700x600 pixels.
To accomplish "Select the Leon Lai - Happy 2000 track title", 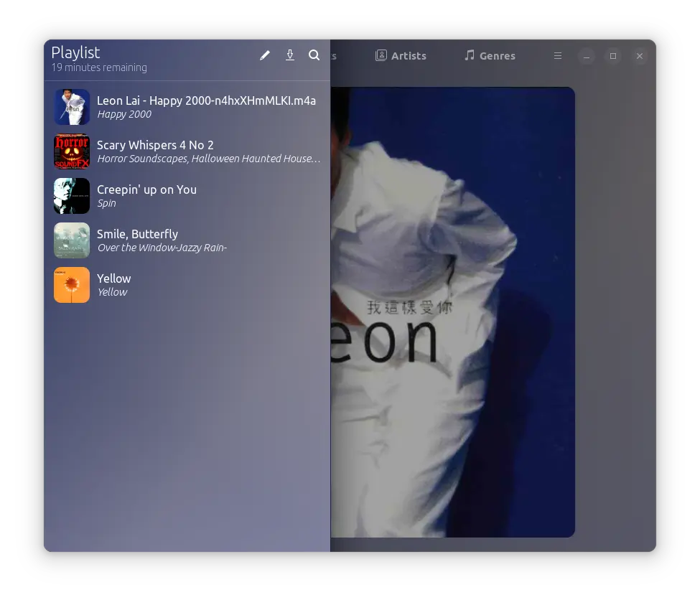I will 206,100.
